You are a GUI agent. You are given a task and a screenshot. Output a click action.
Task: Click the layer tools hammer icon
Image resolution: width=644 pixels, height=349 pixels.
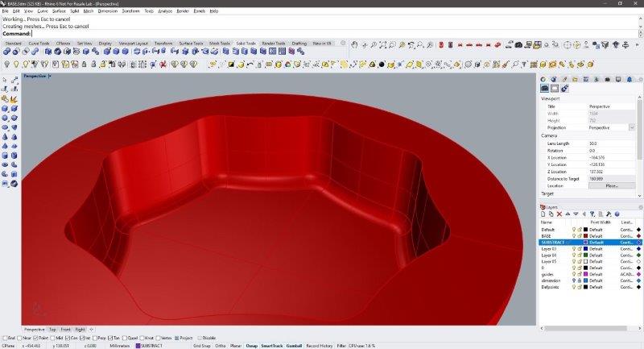609,214
